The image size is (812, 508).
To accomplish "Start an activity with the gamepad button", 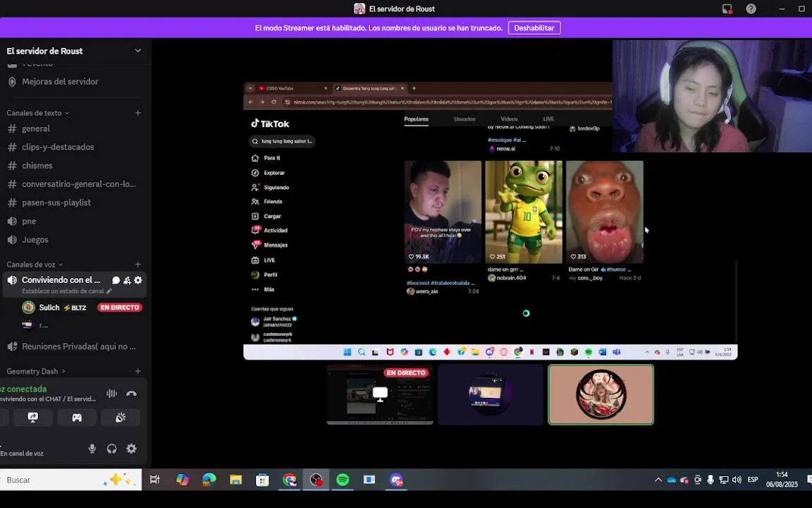I will tap(77, 418).
